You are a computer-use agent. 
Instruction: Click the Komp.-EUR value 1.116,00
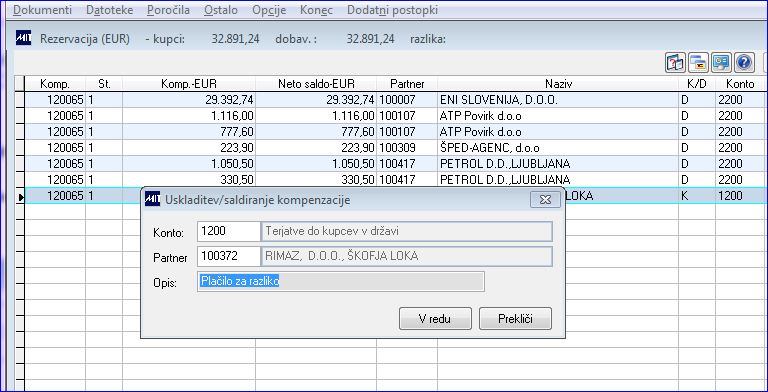[x=189, y=116]
